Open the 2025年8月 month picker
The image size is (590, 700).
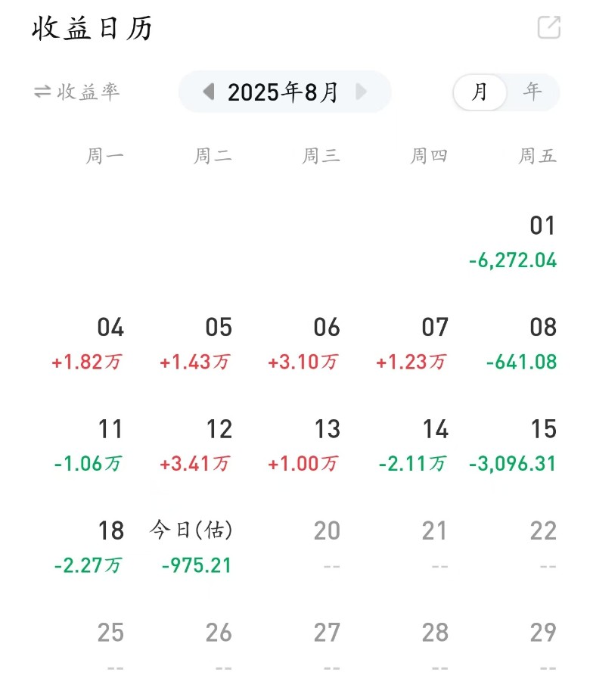(x=284, y=92)
